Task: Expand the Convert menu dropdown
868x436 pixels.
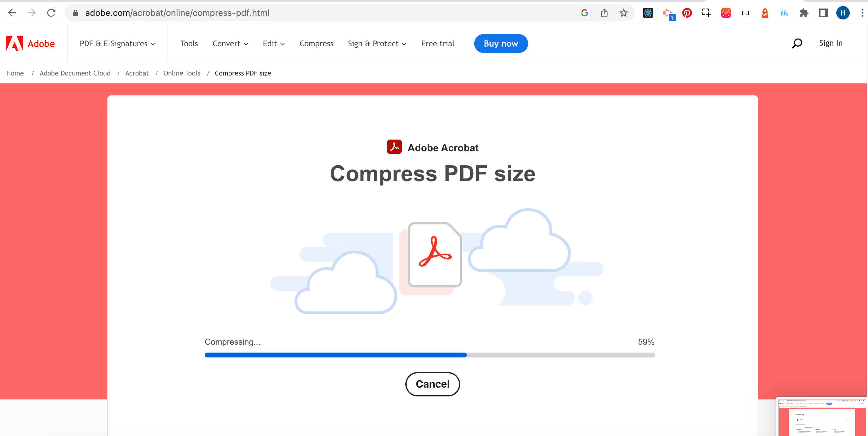Action: tap(230, 43)
